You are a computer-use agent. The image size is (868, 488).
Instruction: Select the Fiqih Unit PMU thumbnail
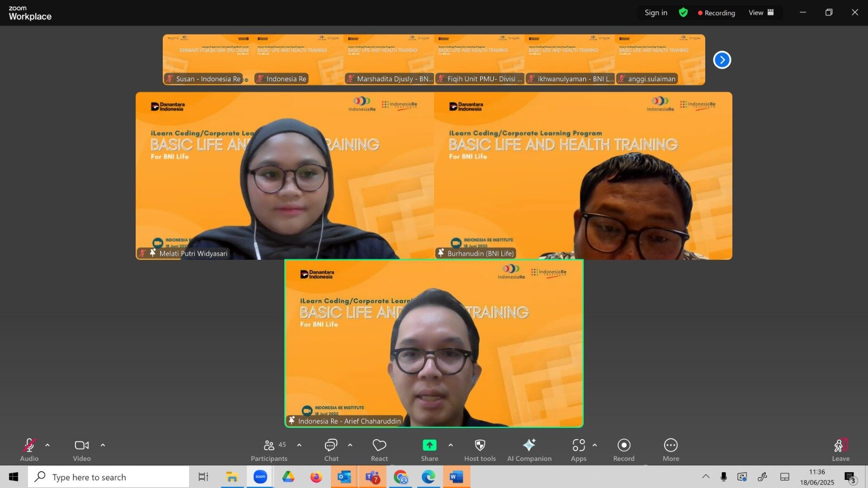[480, 60]
